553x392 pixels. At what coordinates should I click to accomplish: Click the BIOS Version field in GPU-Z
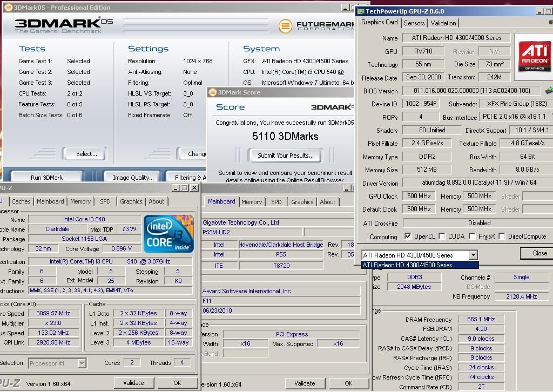(x=471, y=91)
